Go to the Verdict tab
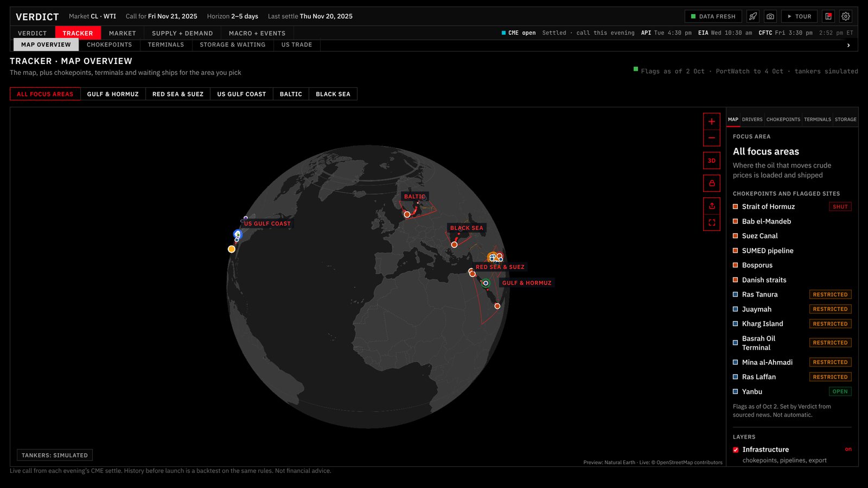The image size is (868, 488). tap(33, 33)
